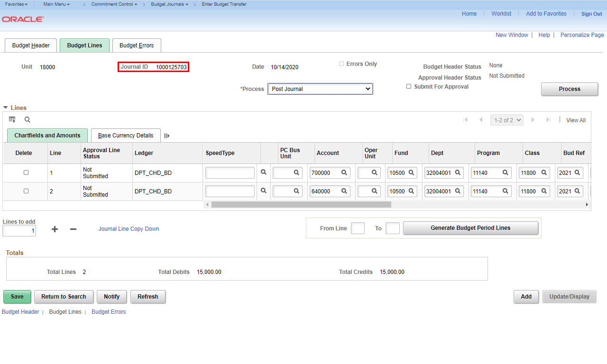Screen dimensions: 607x364
Task: Switch to the Budget Header tab
Action: coord(31,45)
